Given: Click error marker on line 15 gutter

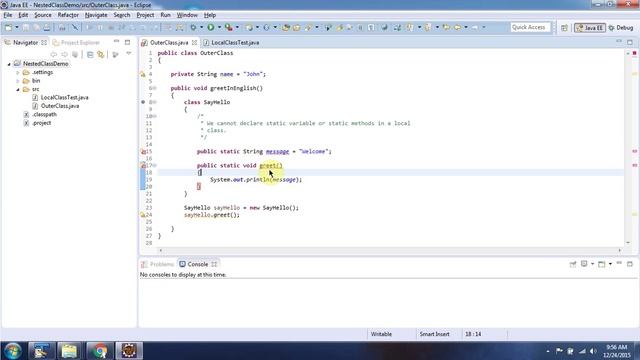Looking at the screenshot, I should pos(143,151).
